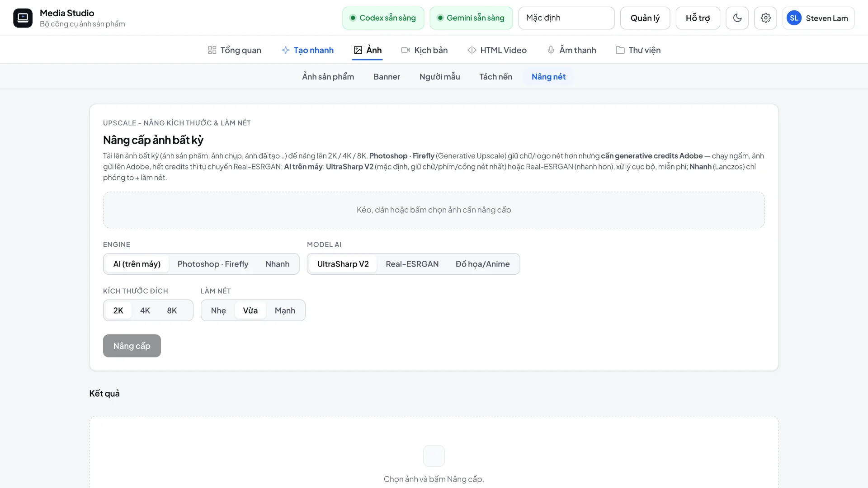Click the Ảnh picture icon

(358, 50)
